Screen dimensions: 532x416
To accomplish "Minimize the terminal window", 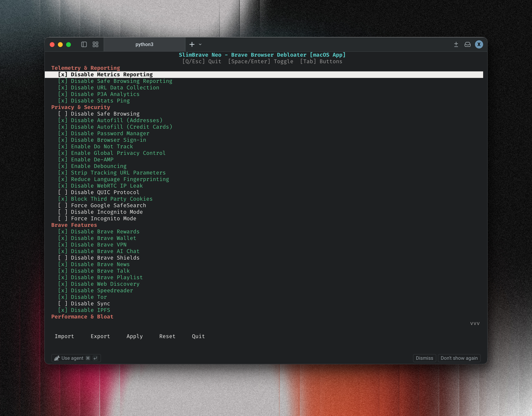I will (60, 44).
